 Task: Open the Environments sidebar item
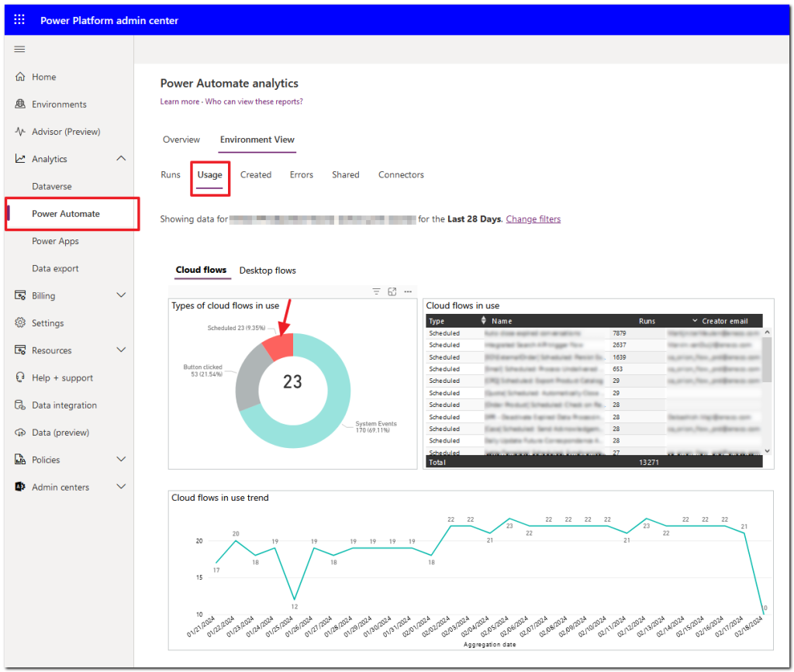click(x=57, y=104)
